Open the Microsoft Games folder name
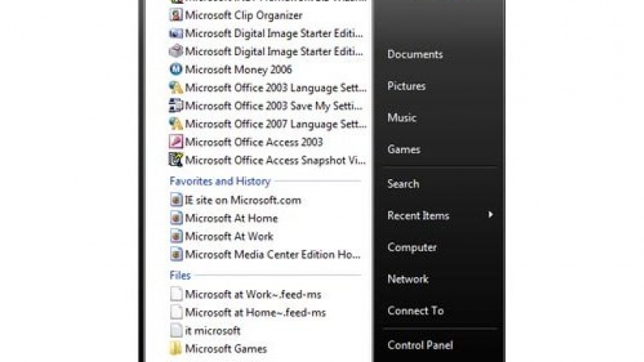The width and height of the screenshot is (644, 362). (226, 348)
